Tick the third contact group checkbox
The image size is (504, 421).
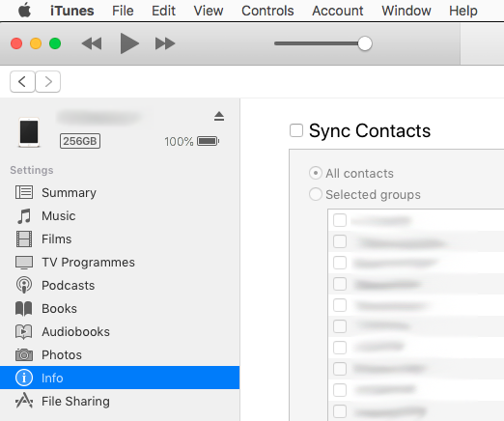click(340, 263)
